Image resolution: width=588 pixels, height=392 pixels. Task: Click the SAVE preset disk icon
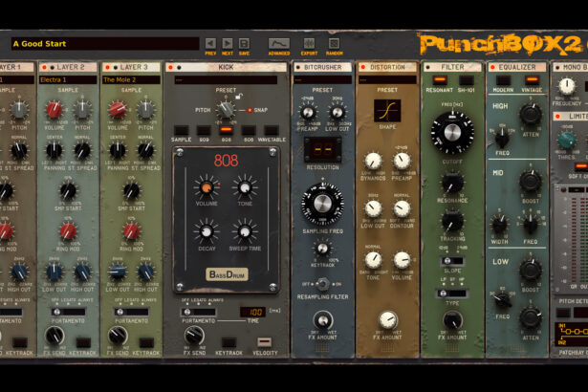pos(244,44)
